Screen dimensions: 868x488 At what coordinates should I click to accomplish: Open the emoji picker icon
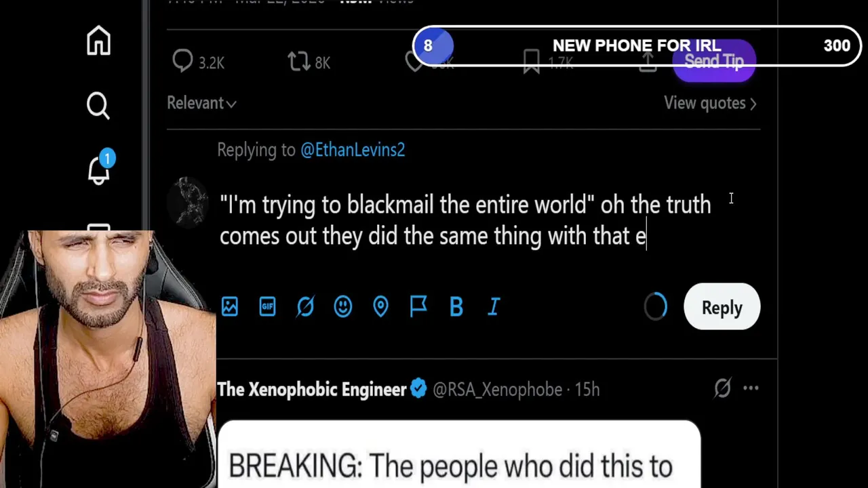343,306
